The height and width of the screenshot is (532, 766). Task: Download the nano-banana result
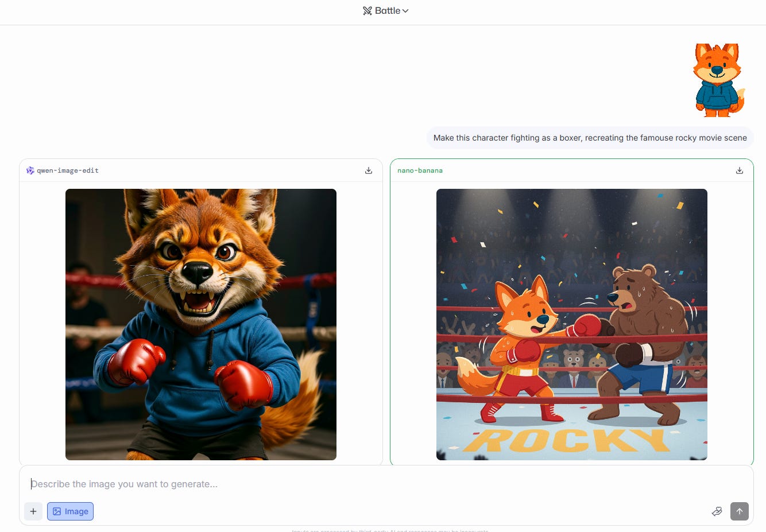pyautogui.click(x=740, y=170)
